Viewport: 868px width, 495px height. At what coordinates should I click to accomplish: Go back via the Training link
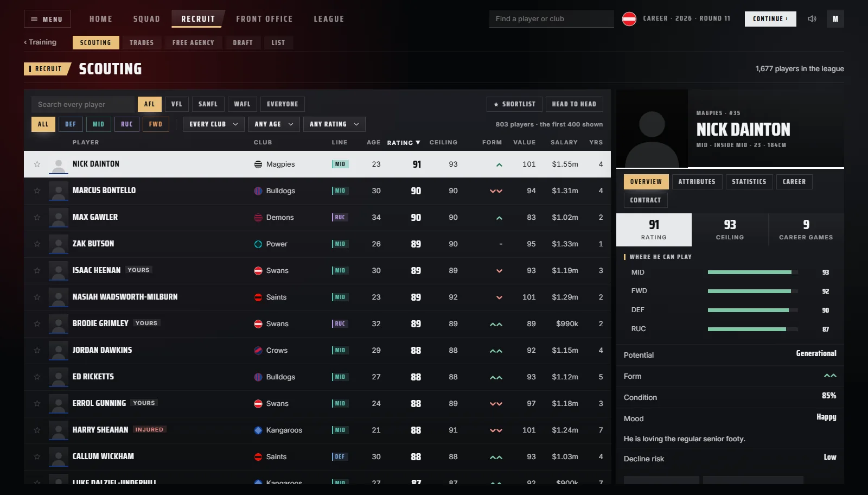40,42
